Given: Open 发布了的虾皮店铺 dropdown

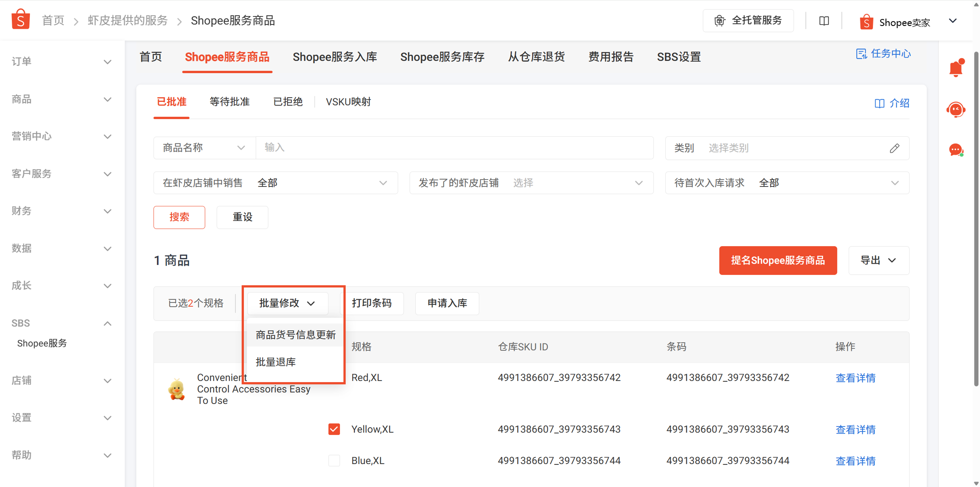Looking at the screenshot, I should [x=531, y=183].
